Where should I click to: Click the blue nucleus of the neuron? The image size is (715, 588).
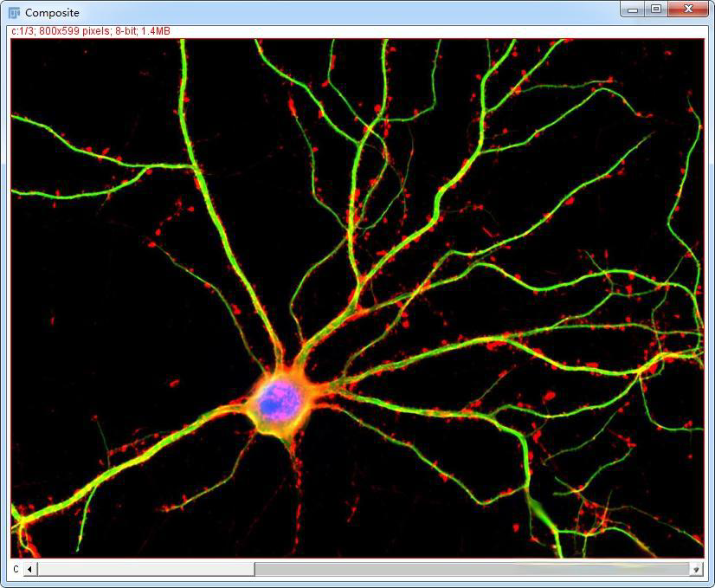[279, 400]
